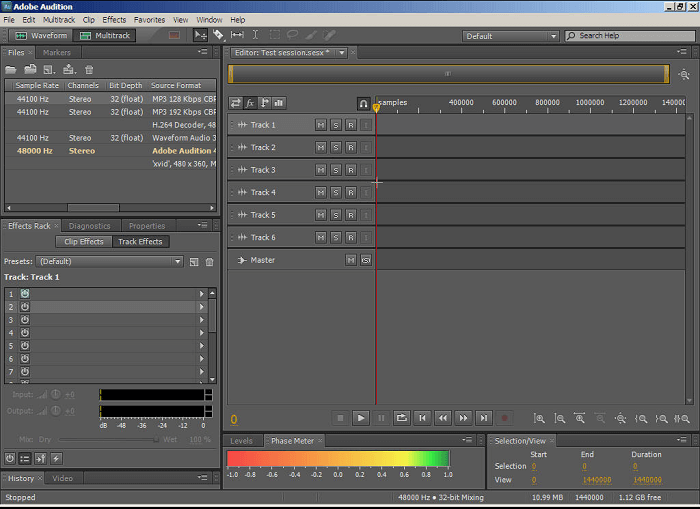This screenshot has height=509, width=700.
Task: Click the Insert into Multitrack icon
Action: coord(69,70)
